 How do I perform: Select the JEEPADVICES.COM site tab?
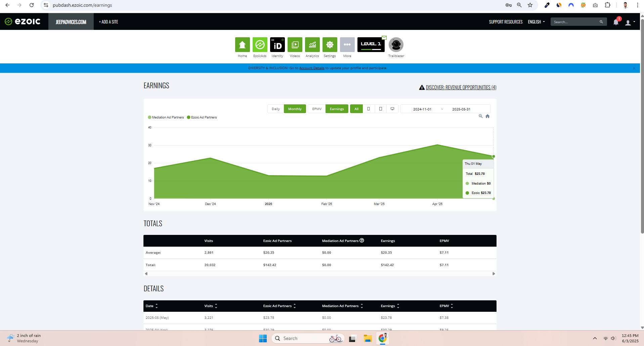[71, 22]
